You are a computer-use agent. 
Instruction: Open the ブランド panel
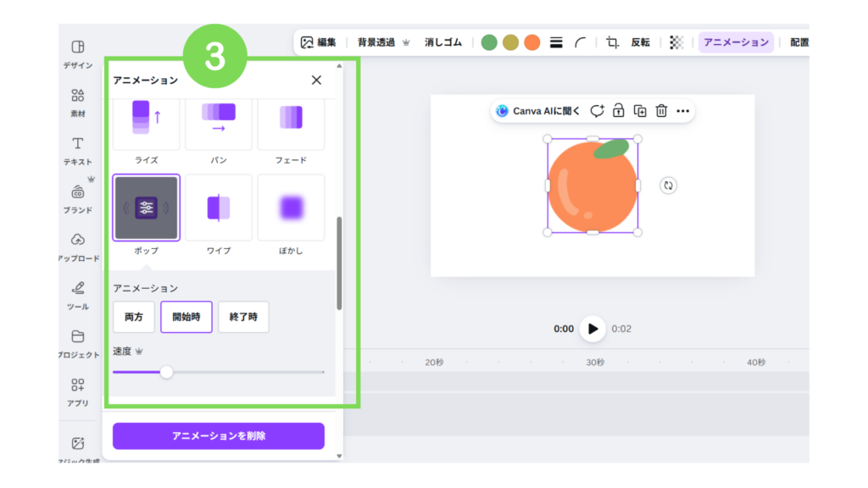[x=77, y=197]
